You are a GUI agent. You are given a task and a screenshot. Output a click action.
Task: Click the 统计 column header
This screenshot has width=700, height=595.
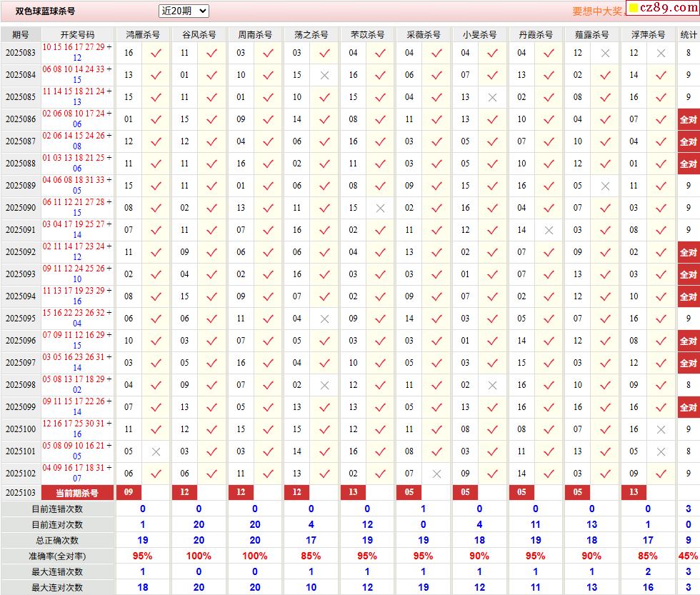689,34
